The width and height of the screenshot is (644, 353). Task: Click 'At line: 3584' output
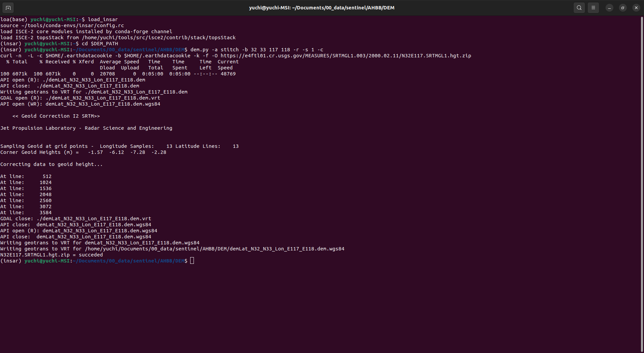[x=26, y=213]
